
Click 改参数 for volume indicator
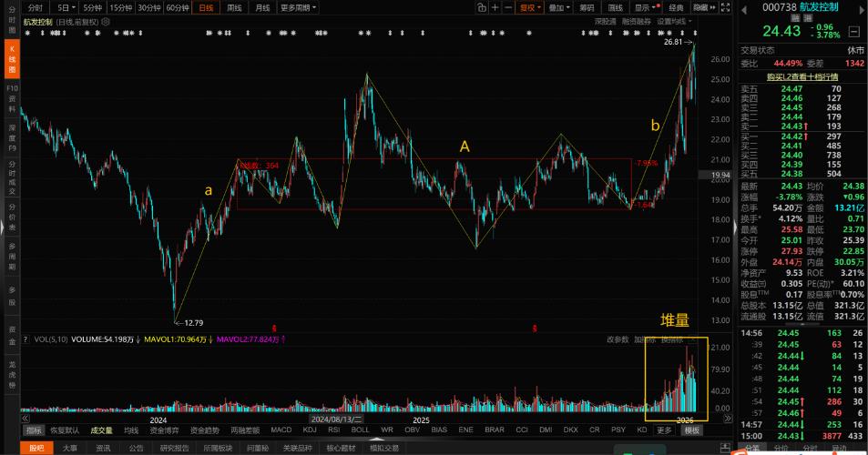click(x=618, y=339)
